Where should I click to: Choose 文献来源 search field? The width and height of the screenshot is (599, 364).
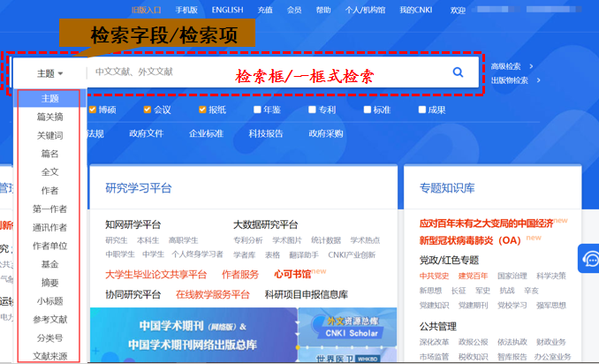coord(49,356)
